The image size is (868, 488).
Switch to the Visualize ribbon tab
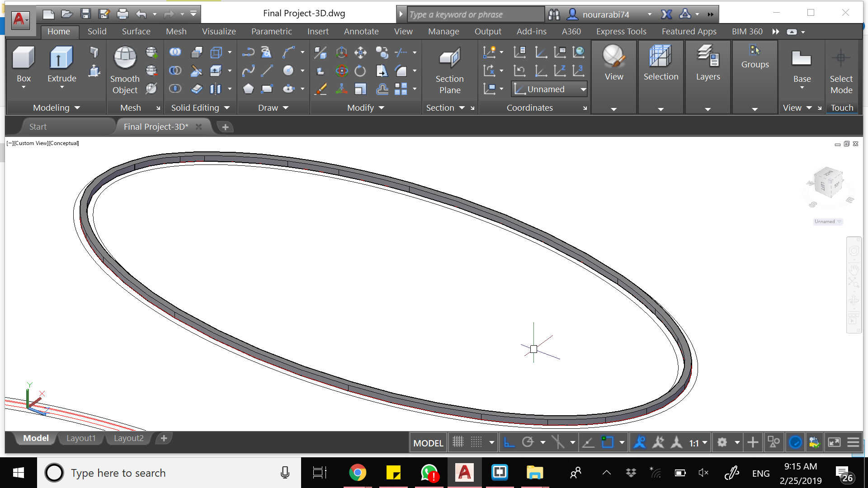point(219,32)
